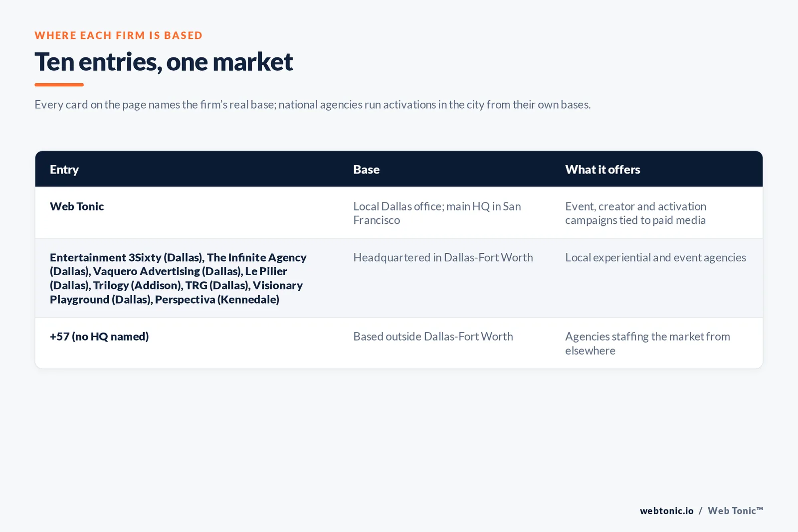Click the Web Tonic™ footer brand name
Screen dimensions: 798x532
coord(735,511)
